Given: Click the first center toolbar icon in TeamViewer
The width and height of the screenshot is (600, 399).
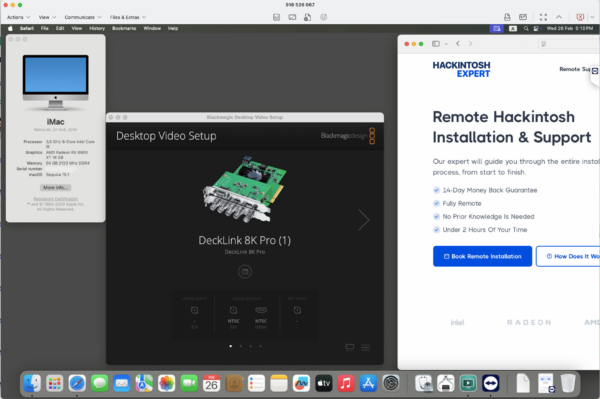Looking at the screenshot, I should coord(277,17).
